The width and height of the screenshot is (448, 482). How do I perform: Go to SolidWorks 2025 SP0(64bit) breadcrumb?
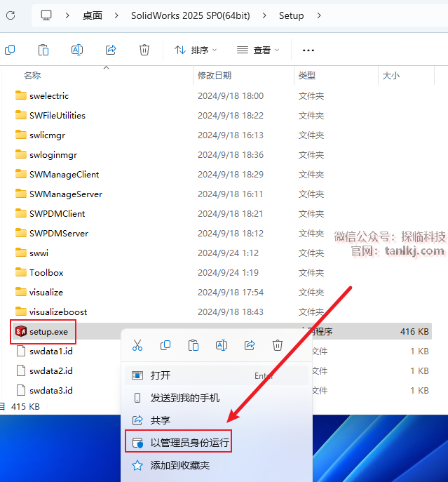click(191, 15)
